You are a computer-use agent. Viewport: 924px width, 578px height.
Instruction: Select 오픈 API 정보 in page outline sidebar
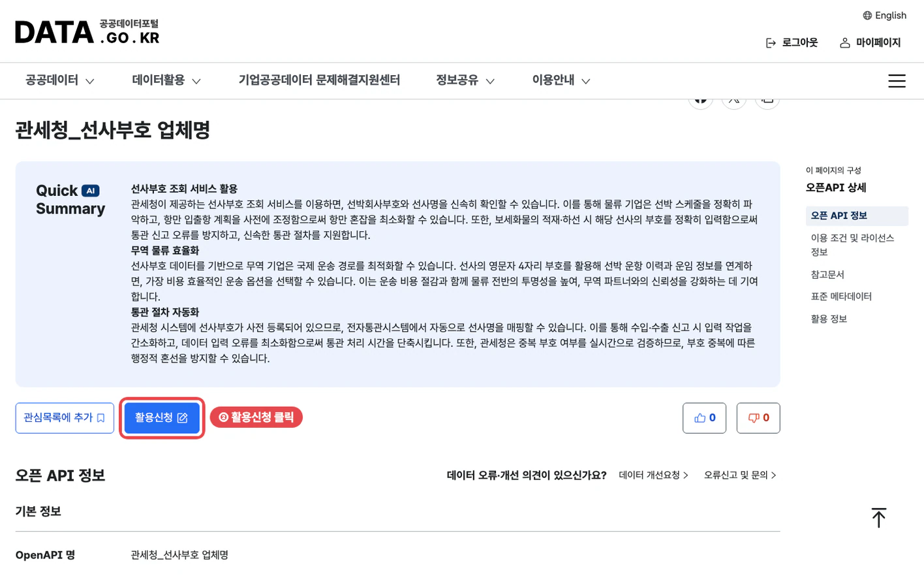click(857, 216)
